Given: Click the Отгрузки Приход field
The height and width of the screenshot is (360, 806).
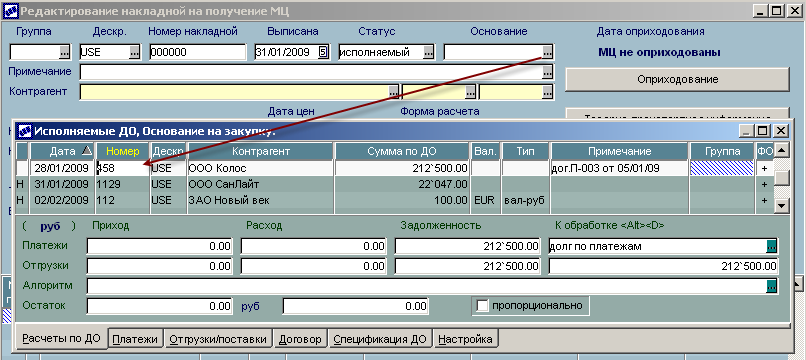Looking at the screenshot, I should [x=160, y=266].
